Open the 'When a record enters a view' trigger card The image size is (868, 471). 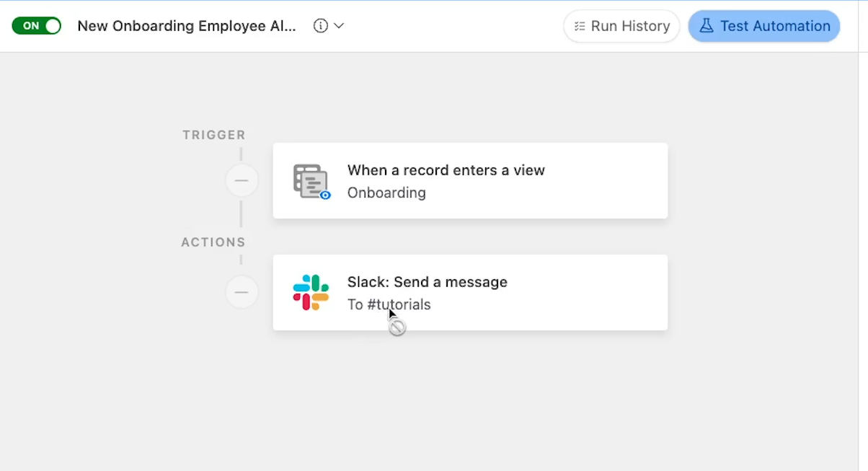[470, 180]
